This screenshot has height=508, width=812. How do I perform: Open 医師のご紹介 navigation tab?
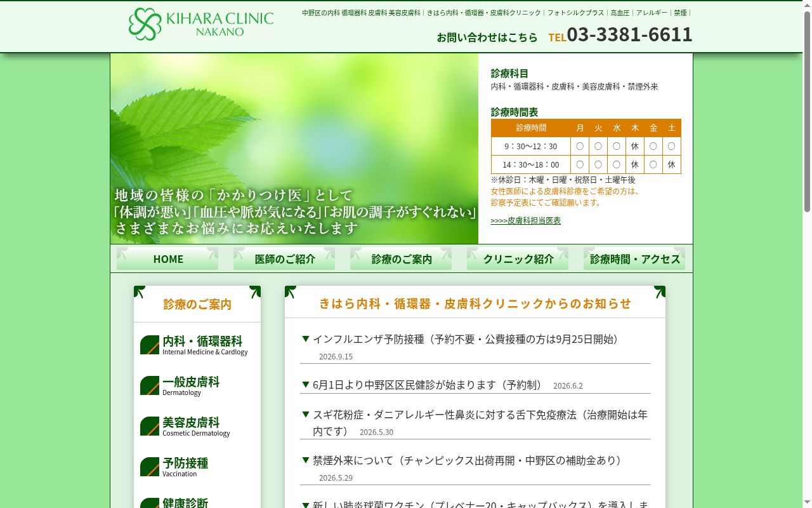pyautogui.click(x=284, y=258)
